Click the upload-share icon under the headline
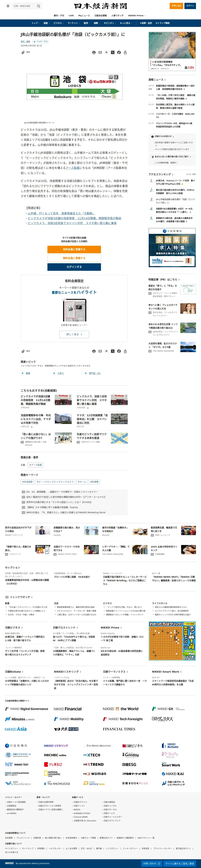This screenshot has height=868, width=201. coord(125,53)
